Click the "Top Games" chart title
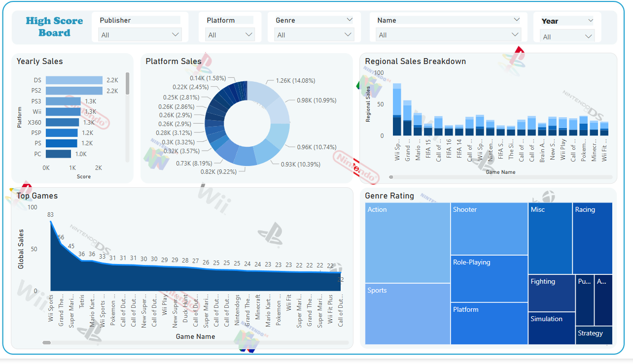This screenshot has height=364, width=633. tap(37, 196)
